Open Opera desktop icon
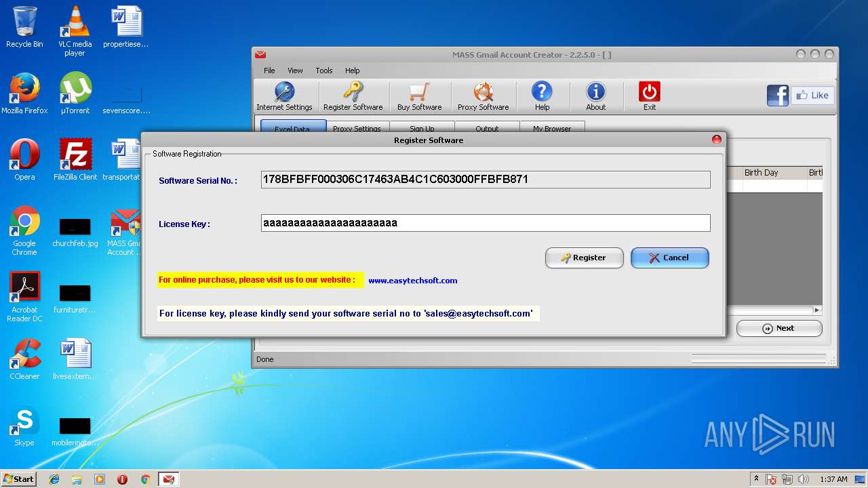This screenshot has width=868, height=488. click(x=24, y=160)
